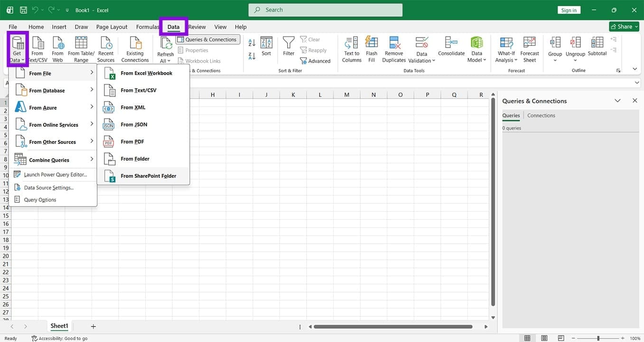Expand From Online Services submenu
The image size is (644, 342).
53,124
